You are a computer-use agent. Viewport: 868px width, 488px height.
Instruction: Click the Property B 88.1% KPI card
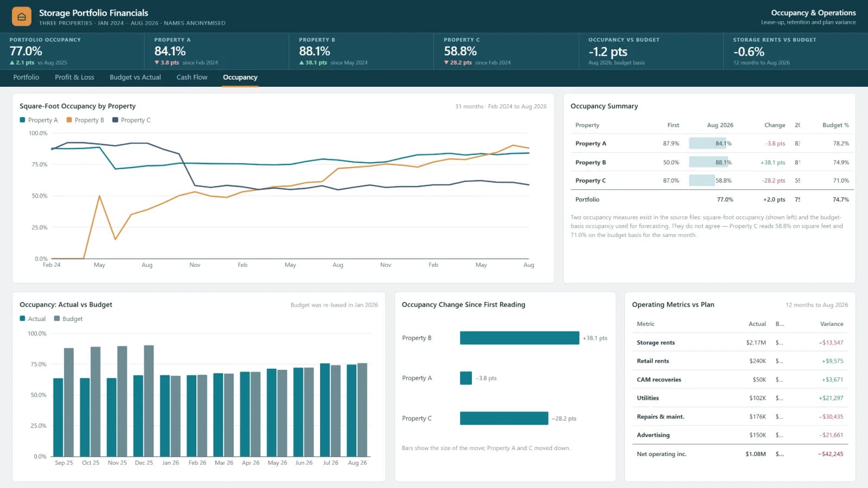click(361, 51)
